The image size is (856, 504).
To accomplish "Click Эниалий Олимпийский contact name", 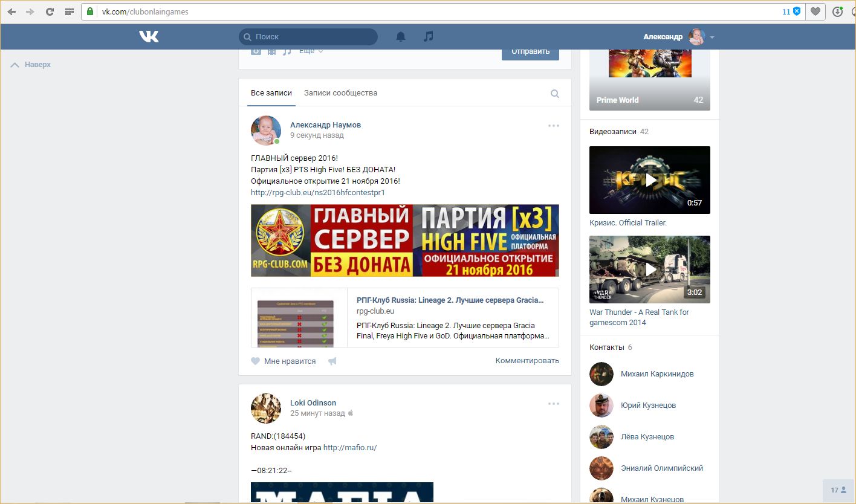I will click(x=662, y=468).
